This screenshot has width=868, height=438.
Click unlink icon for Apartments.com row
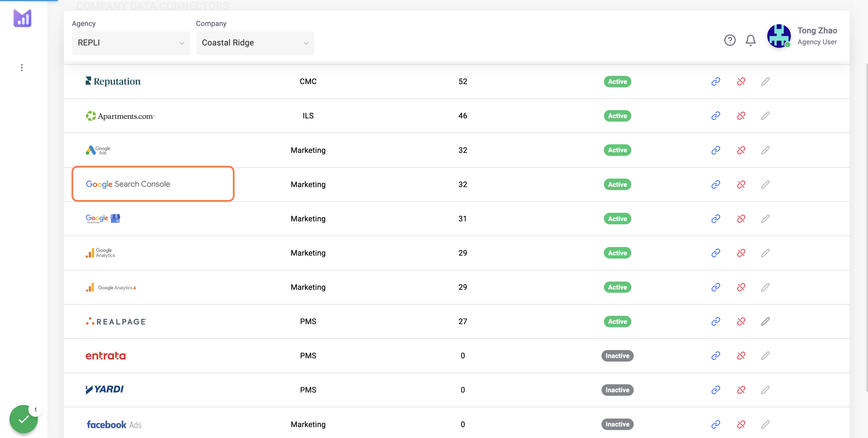pos(741,116)
